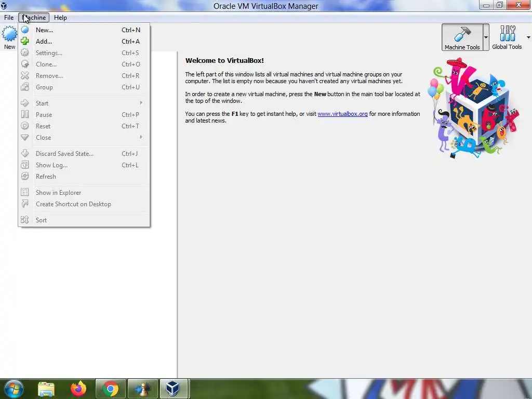532x399 pixels.
Task: Click the VirtualBox logo in the title bar
Action: (4, 5)
